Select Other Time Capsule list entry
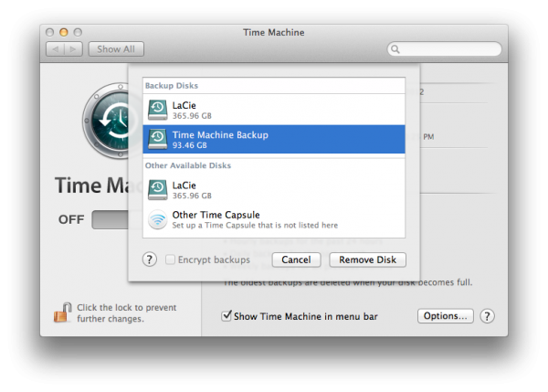The height and width of the screenshot is (392, 548). (274, 219)
